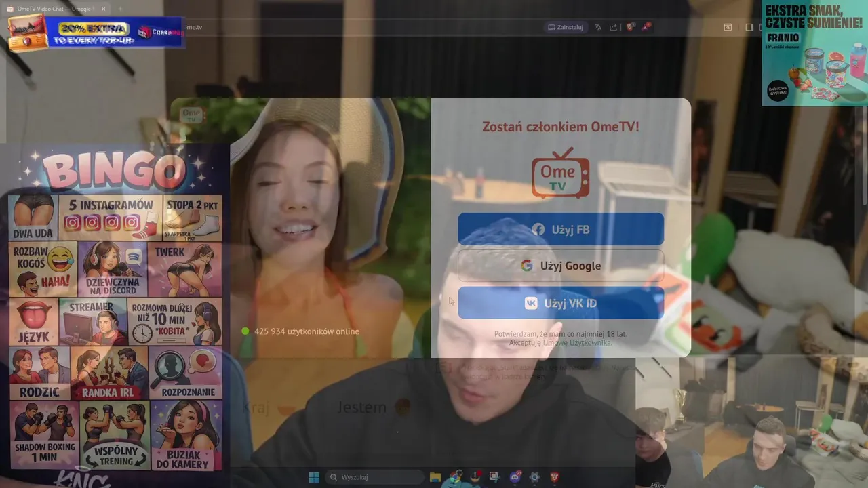Viewport: 868px width, 488px height.
Task: Click the WSPÓLNY TRENING bingo tile
Action: (114, 435)
